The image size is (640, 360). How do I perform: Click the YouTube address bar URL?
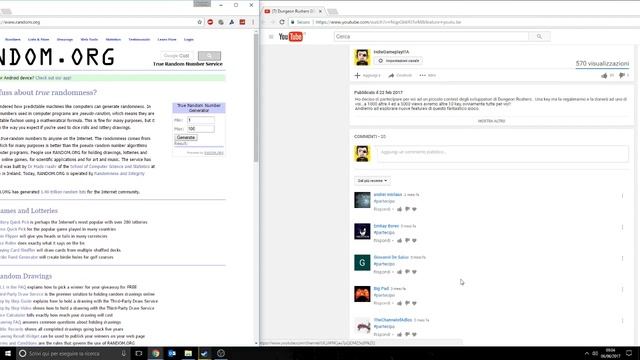coord(388,22)
